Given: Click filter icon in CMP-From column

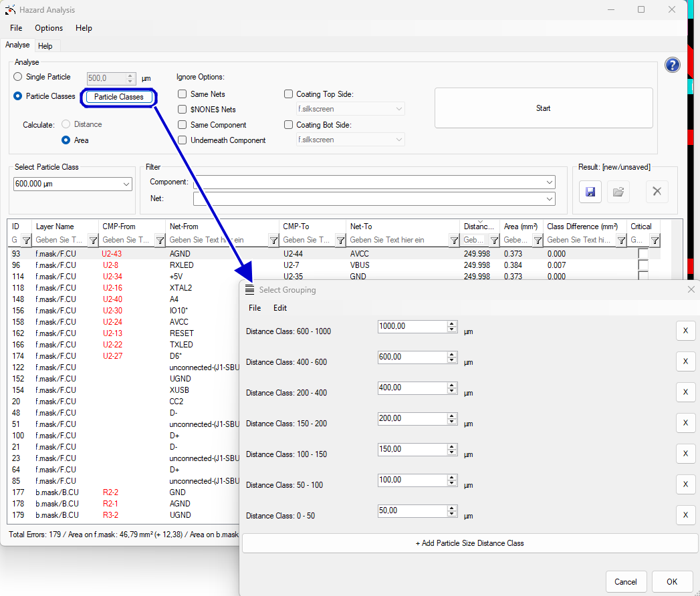Looking at the screenshot, I should [x=160, y=240].
